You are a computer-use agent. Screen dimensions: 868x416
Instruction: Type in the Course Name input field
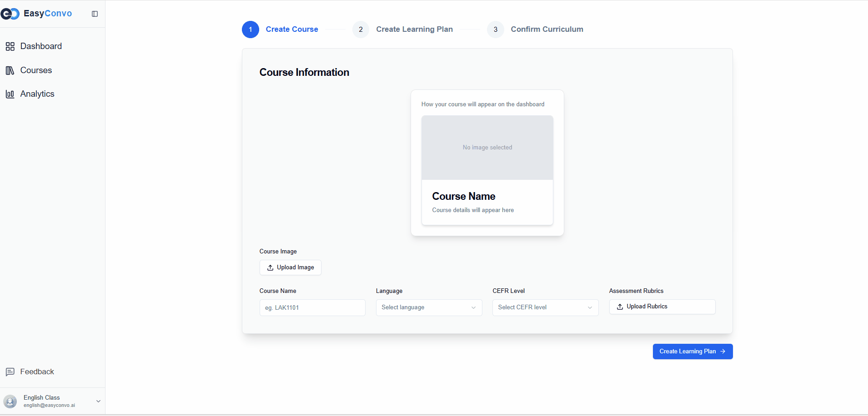(312, 307)
